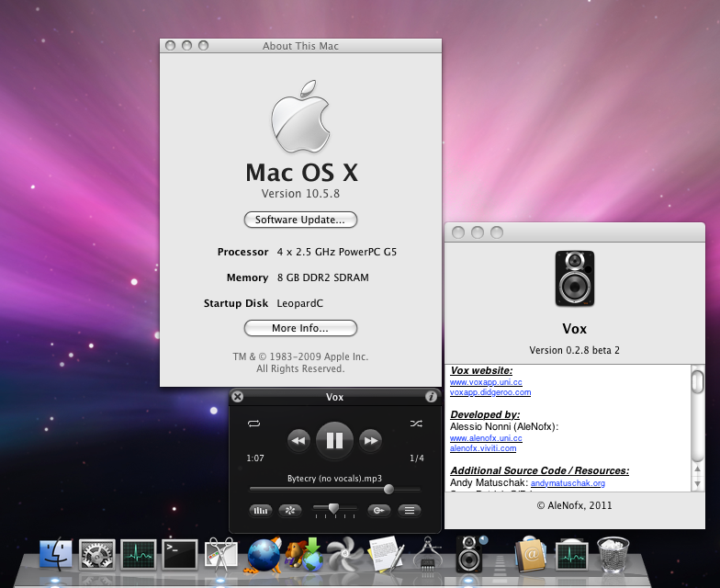Toggle repeat mode in Vox
Image resolution: width=720 pixels, height=588 pixels.
click(254, 424)
